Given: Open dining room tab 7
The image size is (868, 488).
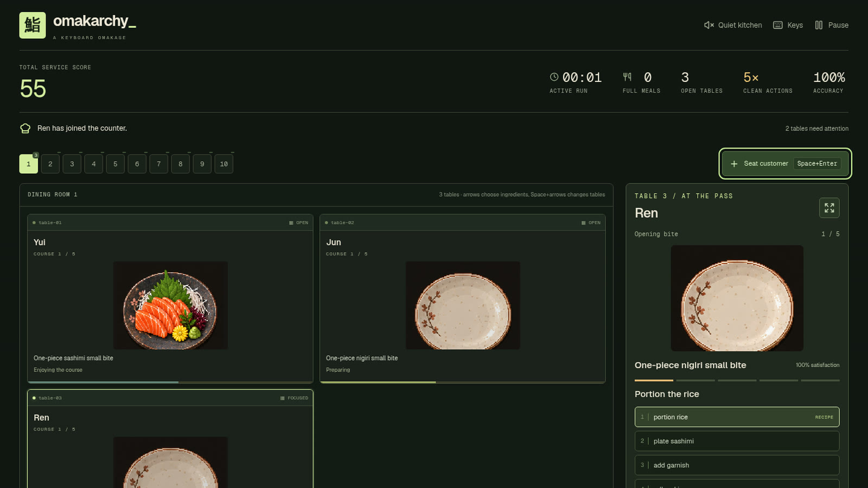Looking at the screenshot, I should click(159, 164).
